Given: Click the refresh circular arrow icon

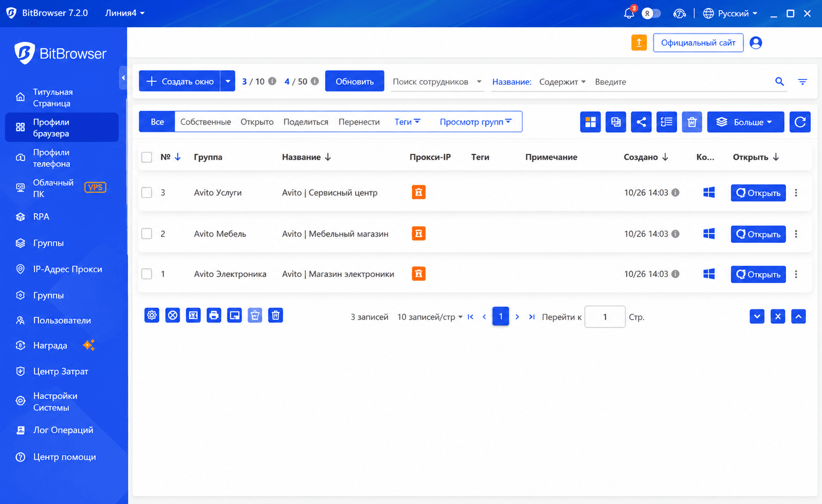Looking at the screenshot, I should pyautogui.click(x=800, y=122).
